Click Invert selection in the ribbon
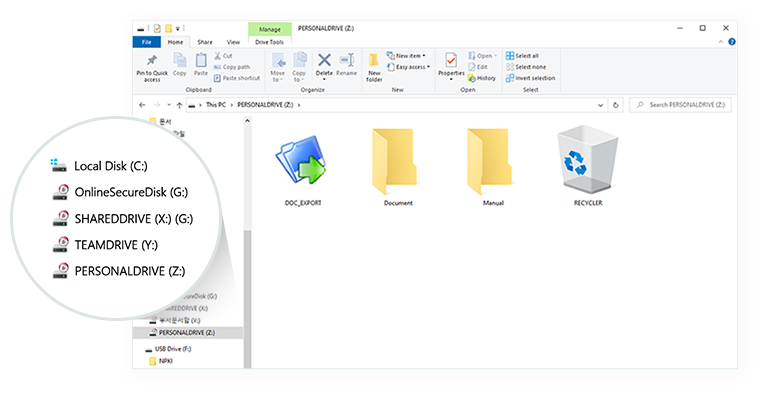The image size is (769, 401). [530, 78]
